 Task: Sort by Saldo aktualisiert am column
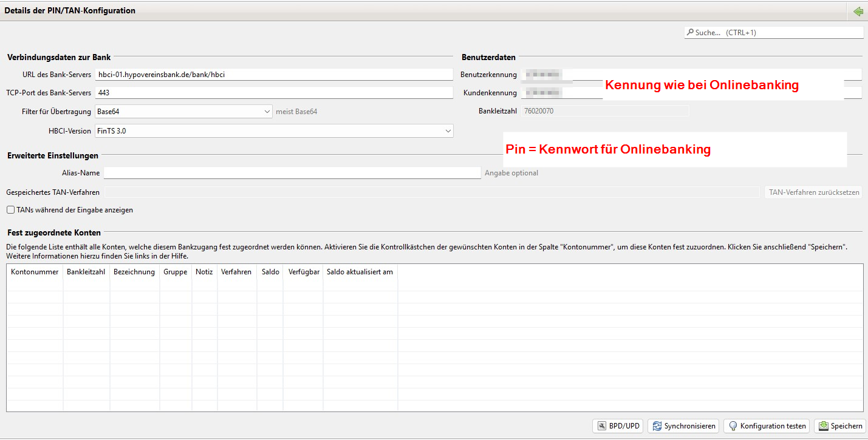tap(360, 272)
